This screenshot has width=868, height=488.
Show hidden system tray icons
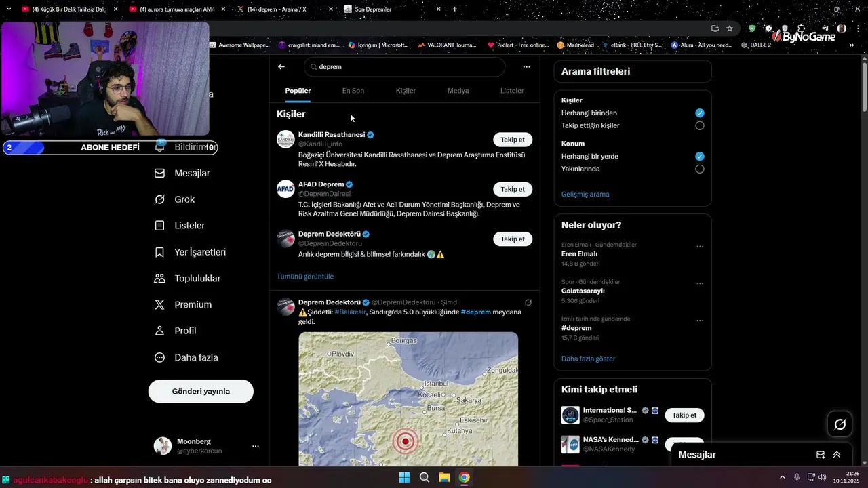[x=782, y=477]
